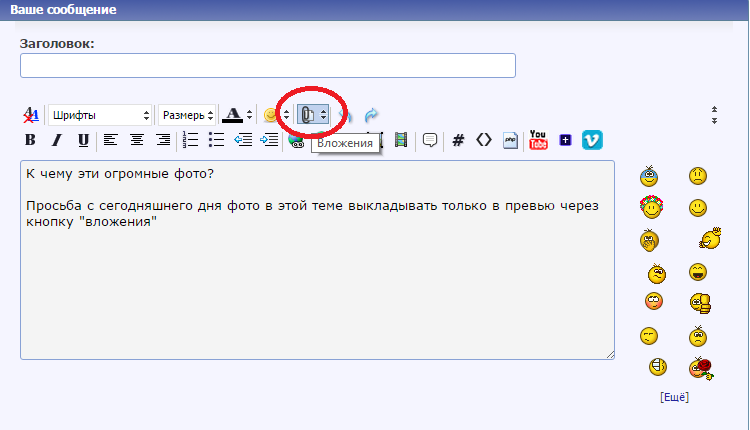Open the smilies dropdown in toolbar

275,115
